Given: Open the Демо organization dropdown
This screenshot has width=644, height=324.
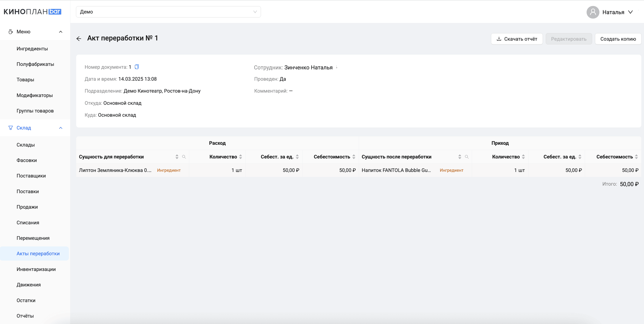Looking at the screenshot, I should [x=168, y=12].
